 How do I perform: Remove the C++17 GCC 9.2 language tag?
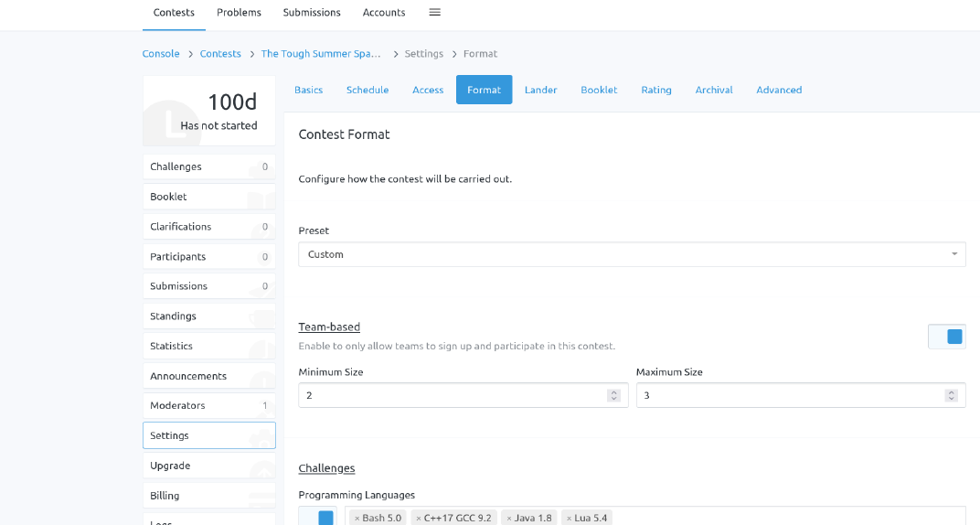(x=419, y=519)
